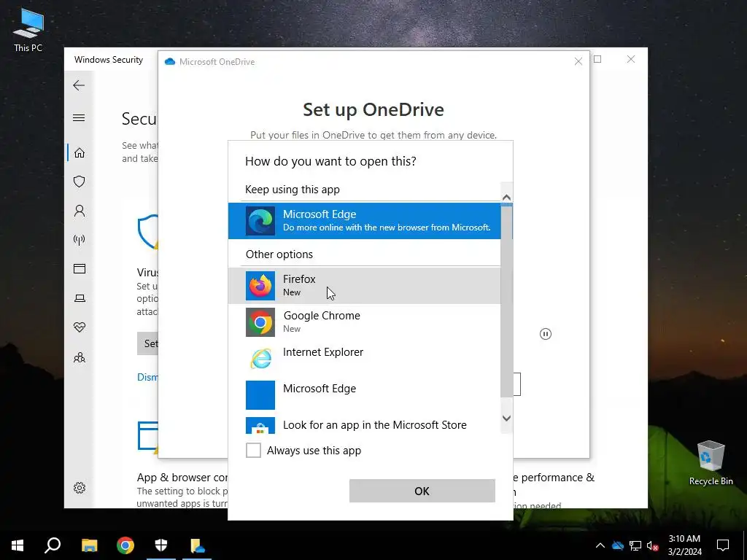Maximize the Windows Security window

[597, 59]
